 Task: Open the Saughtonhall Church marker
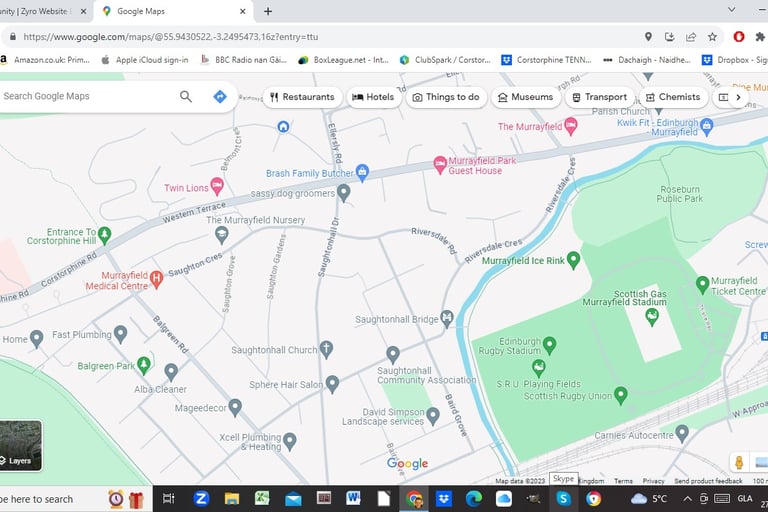[326, 349]
